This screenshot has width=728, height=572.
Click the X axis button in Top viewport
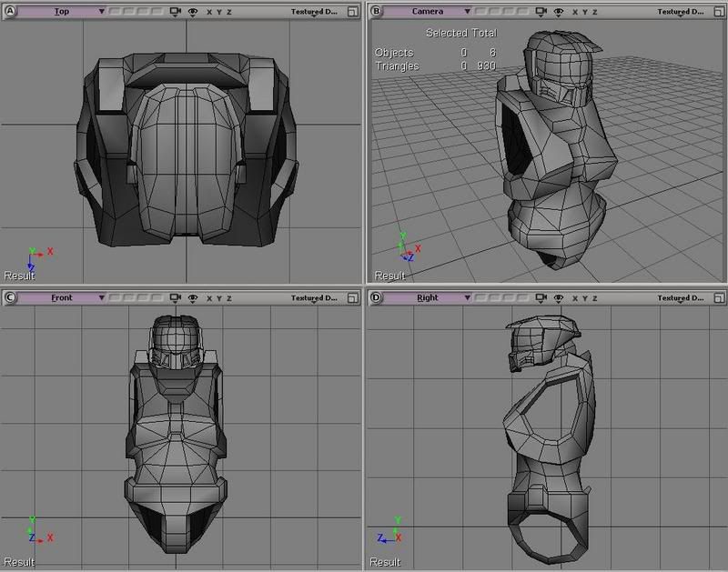point(209,12)
